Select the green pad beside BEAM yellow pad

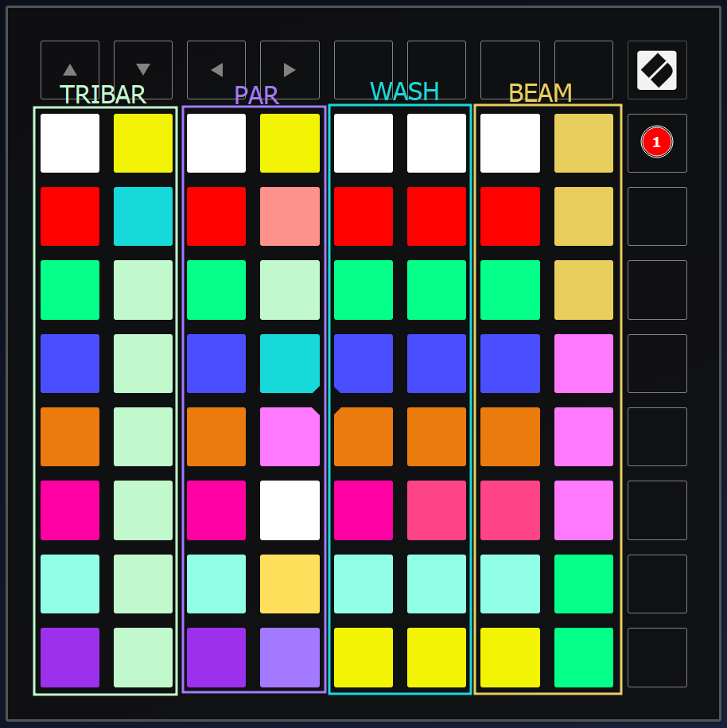[x=584, y=657]
